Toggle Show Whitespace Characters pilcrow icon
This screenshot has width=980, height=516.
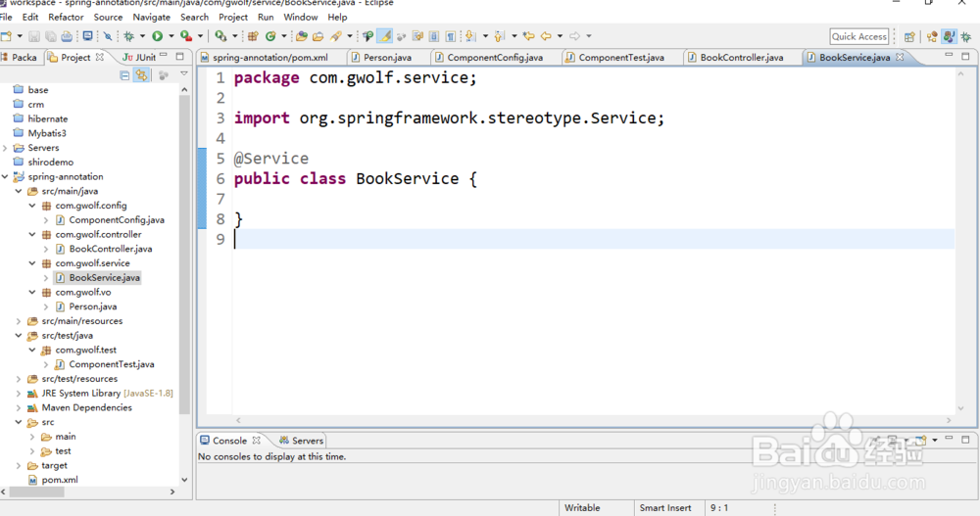tap(450, 36)
